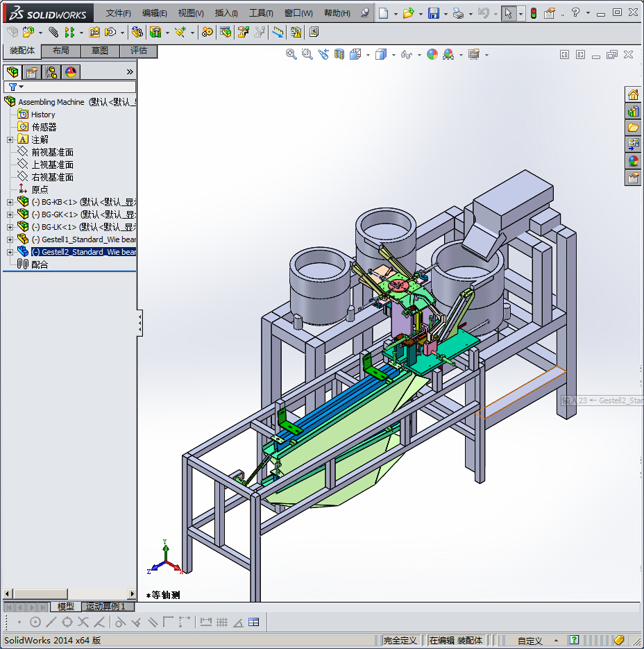Select the 配合 mates folder in tree

point(40,264)
